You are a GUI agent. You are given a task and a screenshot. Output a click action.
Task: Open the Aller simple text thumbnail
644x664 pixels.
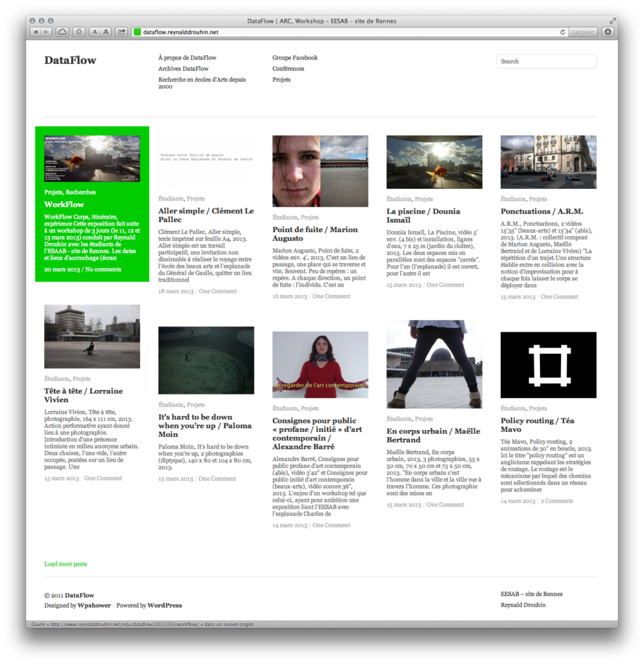tap(206, 162)
